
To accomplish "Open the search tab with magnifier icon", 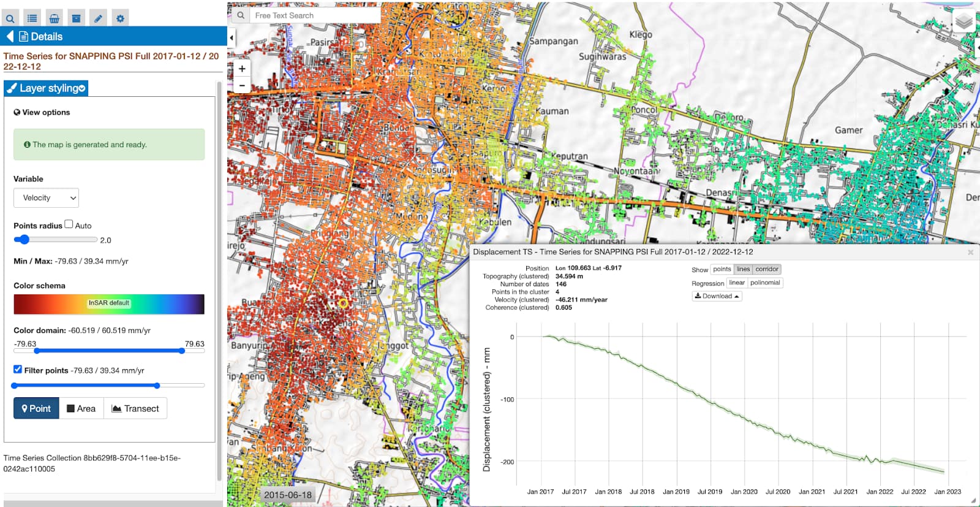I will pos(10,18).
